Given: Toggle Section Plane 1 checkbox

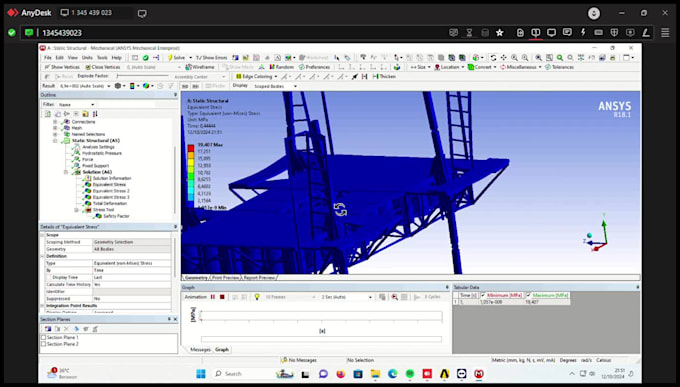Looking at the screenshot, I should [x=43, y=338].
